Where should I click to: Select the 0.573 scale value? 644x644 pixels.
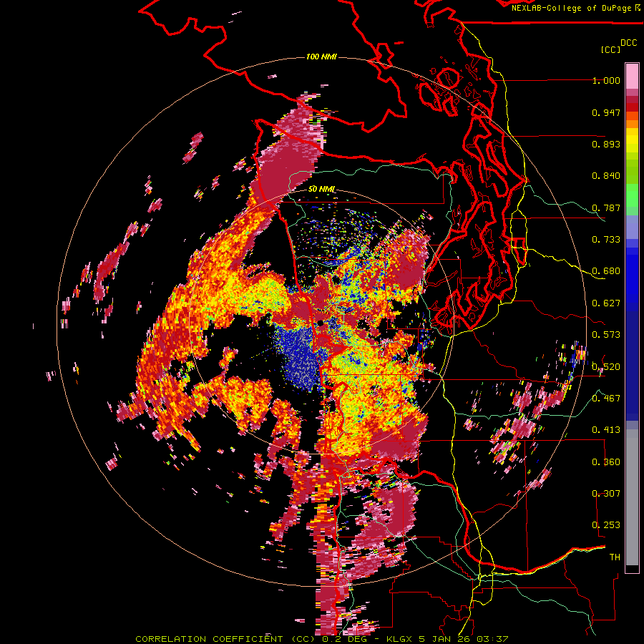606,335
